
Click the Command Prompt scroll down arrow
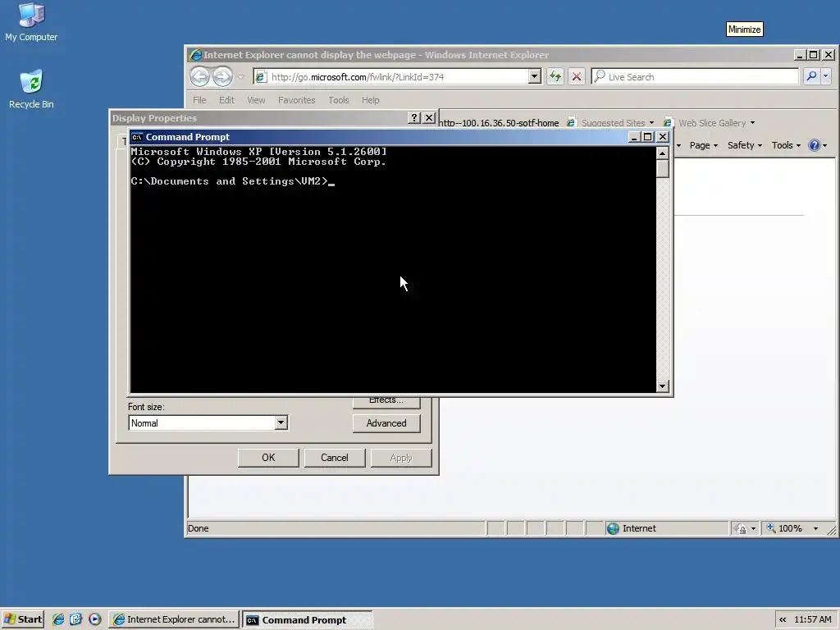[662, 386]
